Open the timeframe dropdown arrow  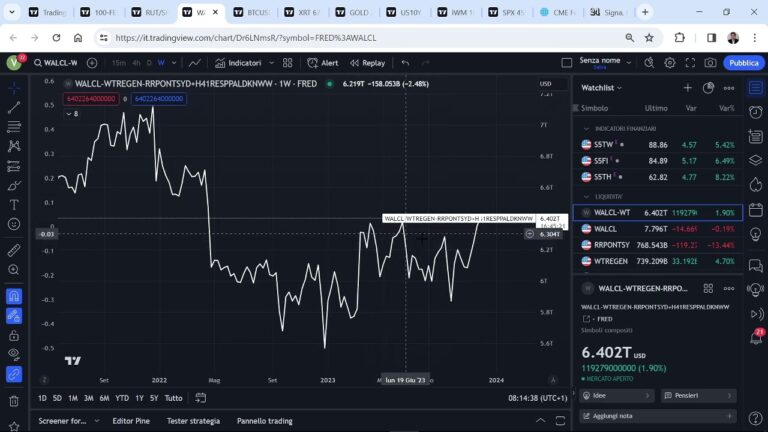pos(174,63)
